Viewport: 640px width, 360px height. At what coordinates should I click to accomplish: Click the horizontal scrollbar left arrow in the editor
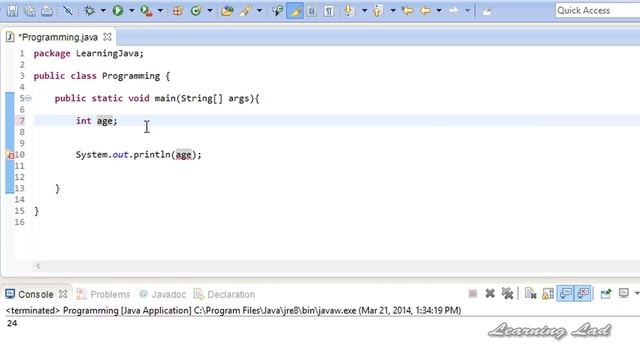tap(38, 266)
